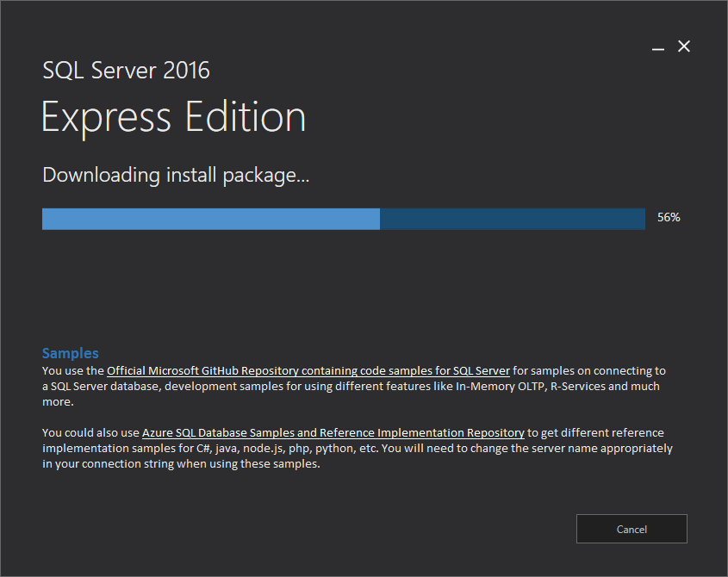Click the SQL Server 2016 title text

tap(127, 71)
